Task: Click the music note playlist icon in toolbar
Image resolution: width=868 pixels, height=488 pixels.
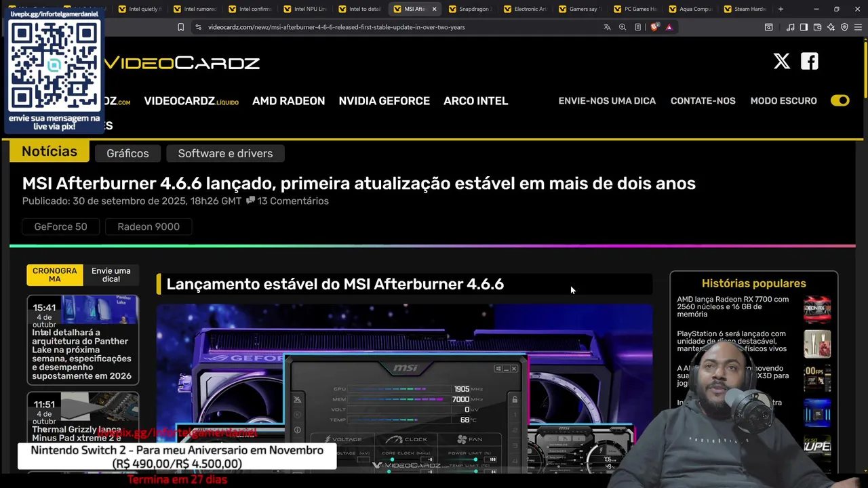Action: click(x=791, y=27)
